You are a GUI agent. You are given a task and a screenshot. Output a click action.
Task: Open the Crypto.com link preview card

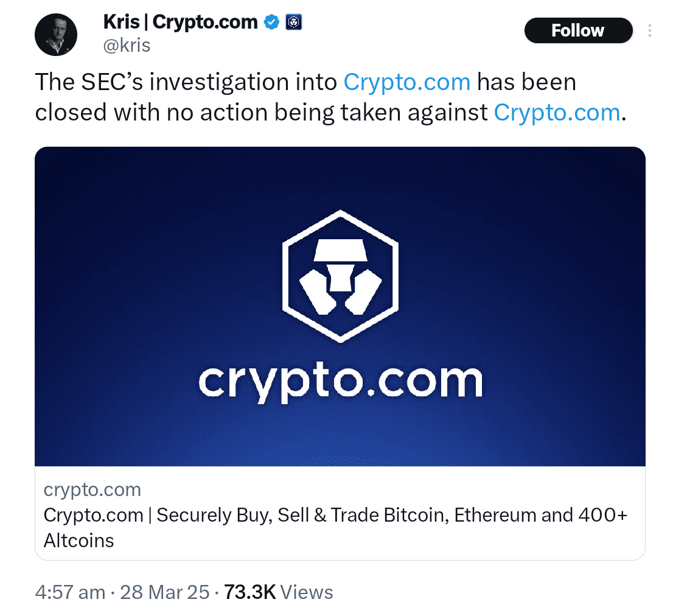[x=341, y=514]
